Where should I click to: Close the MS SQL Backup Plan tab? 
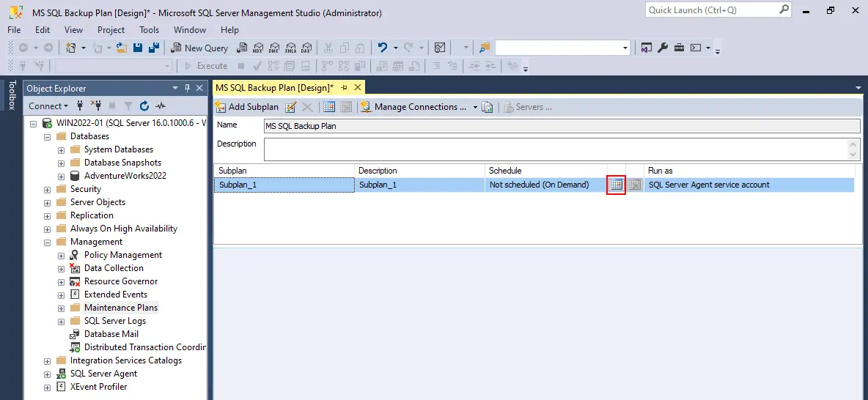coord(358,87)
